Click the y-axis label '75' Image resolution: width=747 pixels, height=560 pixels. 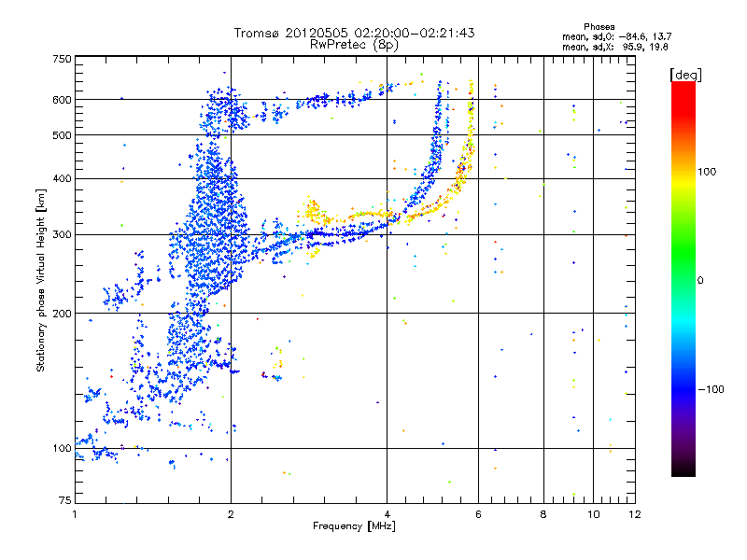(65, 500)
